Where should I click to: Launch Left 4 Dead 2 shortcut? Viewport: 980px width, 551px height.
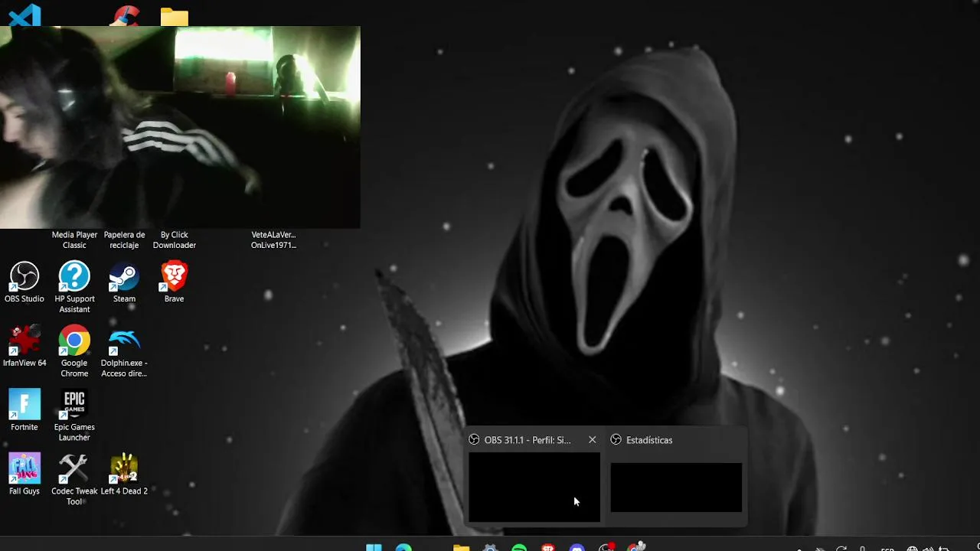click(124, 474)
